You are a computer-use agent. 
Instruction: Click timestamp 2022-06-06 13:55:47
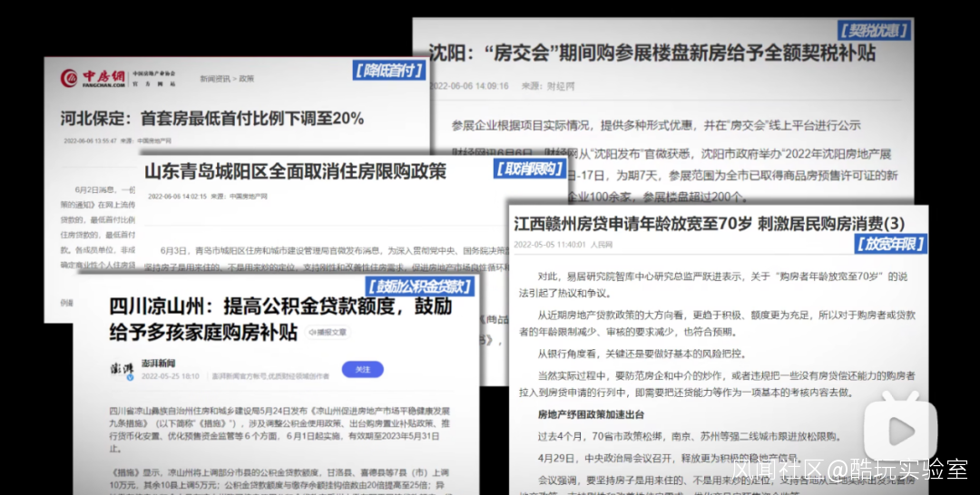(x=90, y=141)
